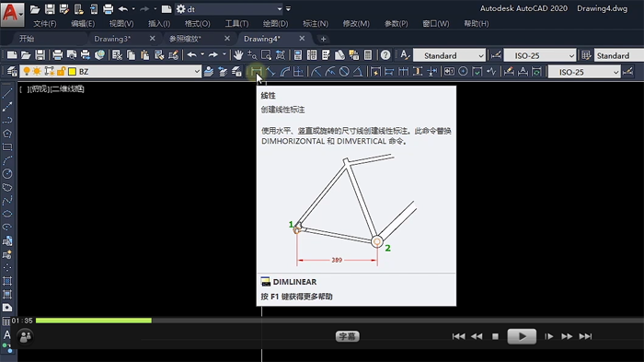The height and width of the screenshot is (362, 644).
Task: Click the 字幕 subtitle button
Action: tap(348, 336)
